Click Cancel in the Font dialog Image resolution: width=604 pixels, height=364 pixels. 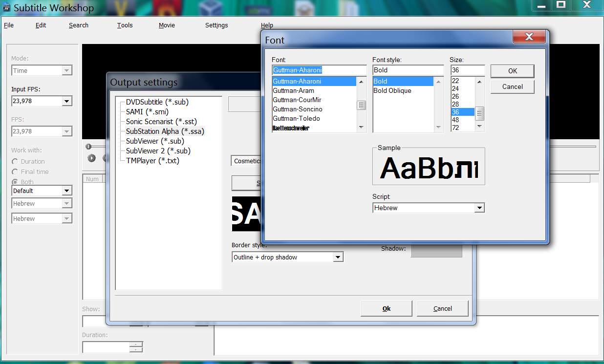pos(513,87)
